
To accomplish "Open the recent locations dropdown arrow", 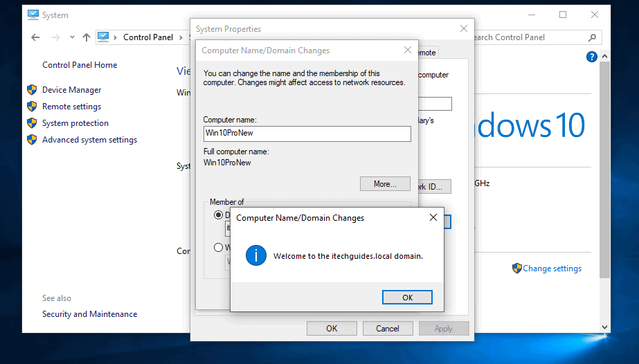I will click(72, 37).
